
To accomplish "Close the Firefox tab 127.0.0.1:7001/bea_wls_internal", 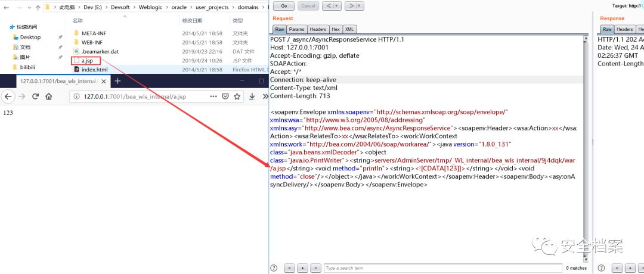I will coord(104,81).
